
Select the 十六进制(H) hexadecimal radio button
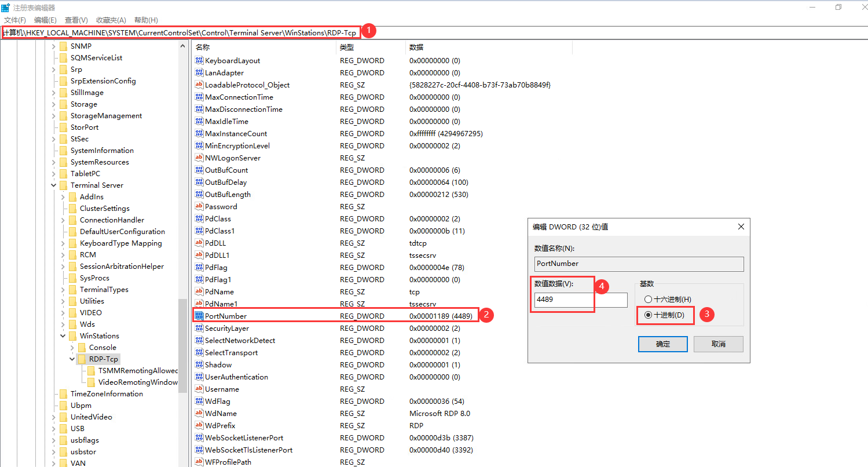pos(648,299)
